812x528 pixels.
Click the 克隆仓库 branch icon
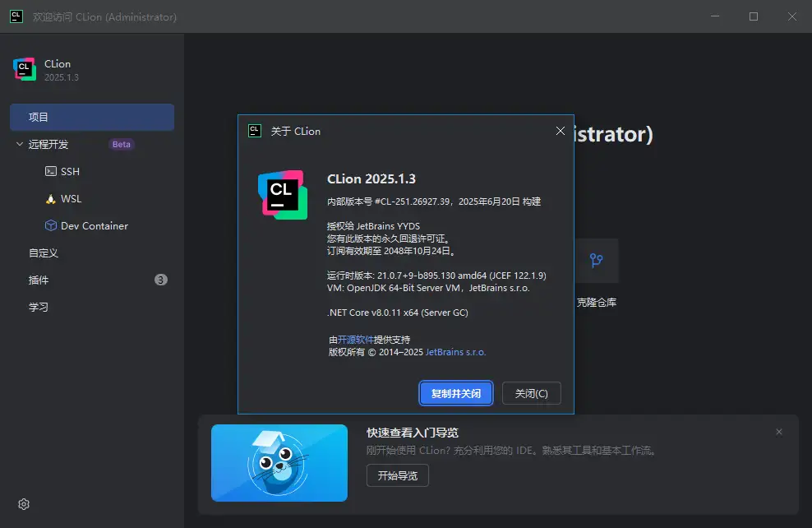596,261
